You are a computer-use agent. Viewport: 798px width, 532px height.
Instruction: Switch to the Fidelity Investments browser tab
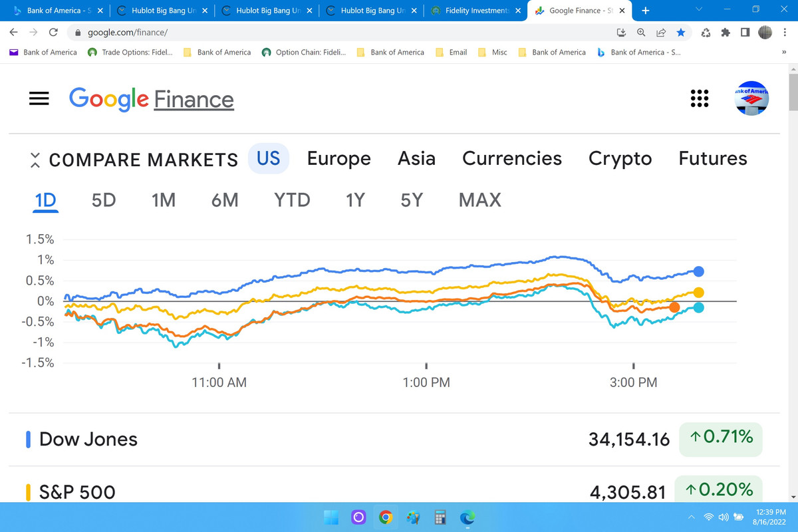pyautogui.click(x=474, y=11)
